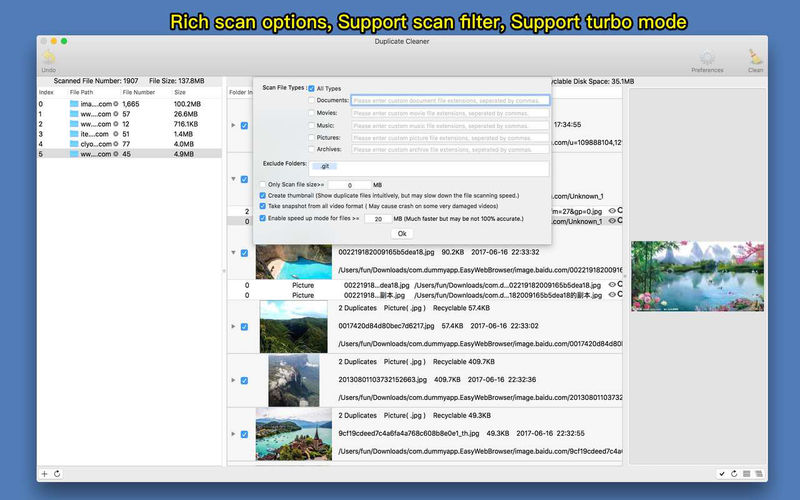Click the Documents custom extensions input field
Viewport: 800px width, 500px height.
click(x=450, y=101)
